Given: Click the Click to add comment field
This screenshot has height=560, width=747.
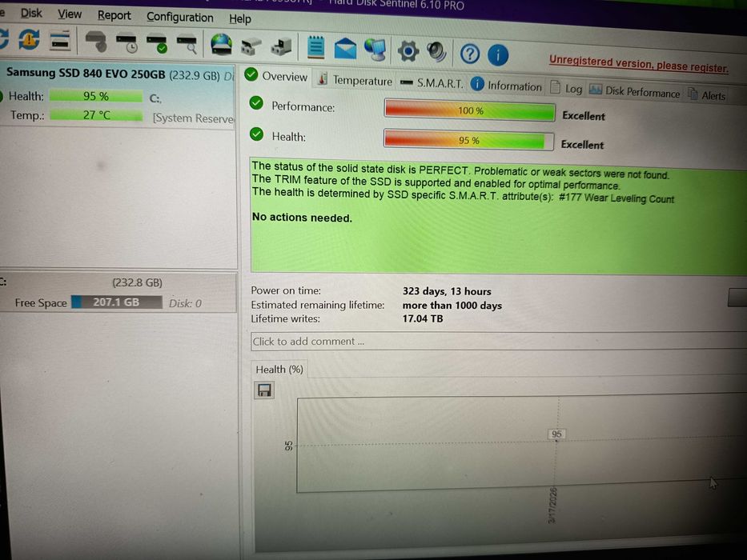Looking at the screenshot, I should coord(498,342).
